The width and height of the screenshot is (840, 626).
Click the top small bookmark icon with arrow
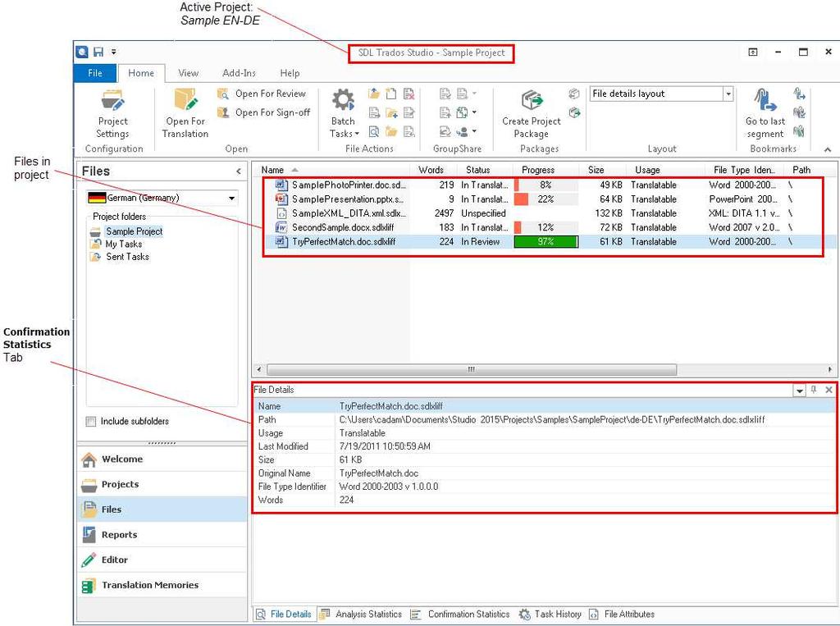pos(799,94)
